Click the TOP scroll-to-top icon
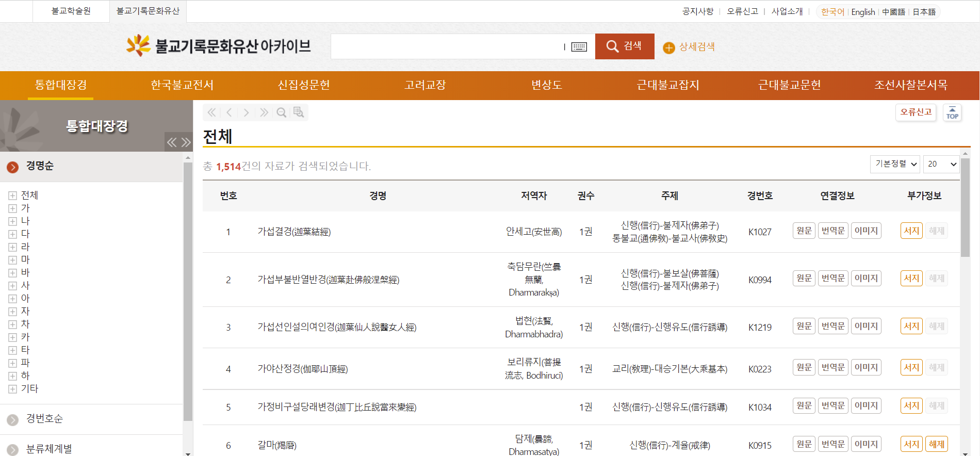The image size is (980, 456). point(952,112)
